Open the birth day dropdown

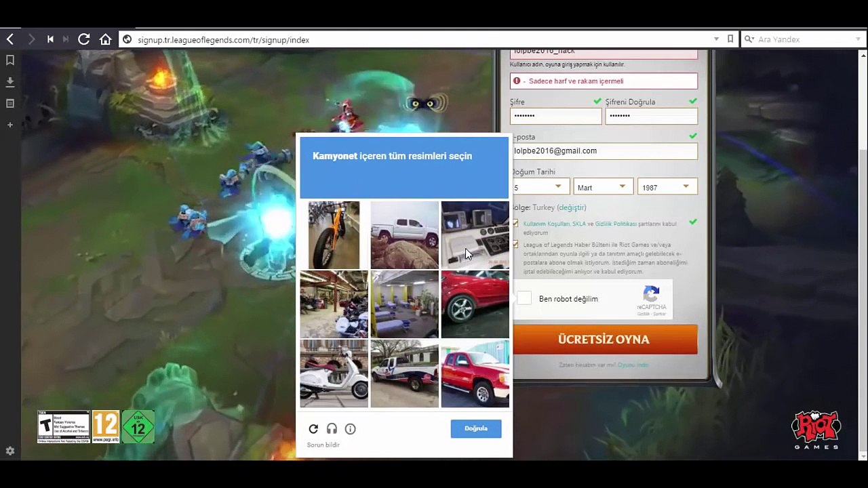point(540,186)
